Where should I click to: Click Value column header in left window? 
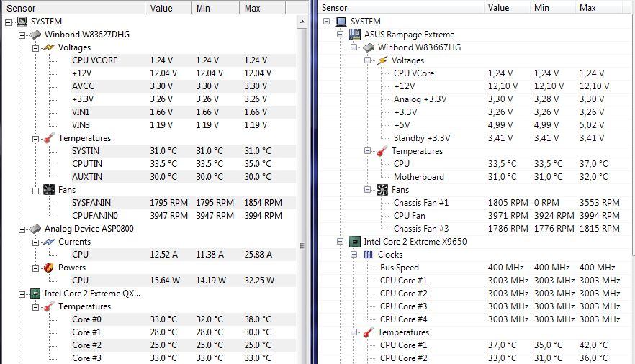(168, 8)
